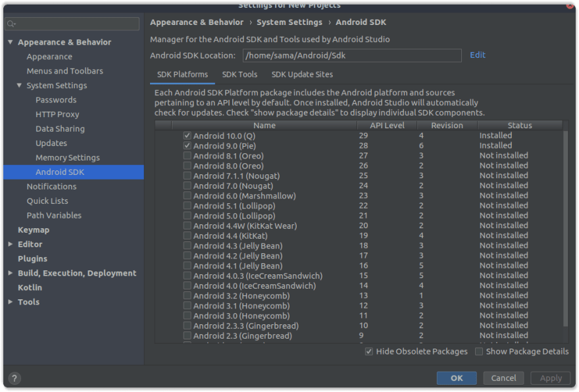Image resolution: width=579 pixels, height=392 pixels.
Task: Check Android 7.1.1 (Nougat) platform checkbox
Action: tap(188, 176)
